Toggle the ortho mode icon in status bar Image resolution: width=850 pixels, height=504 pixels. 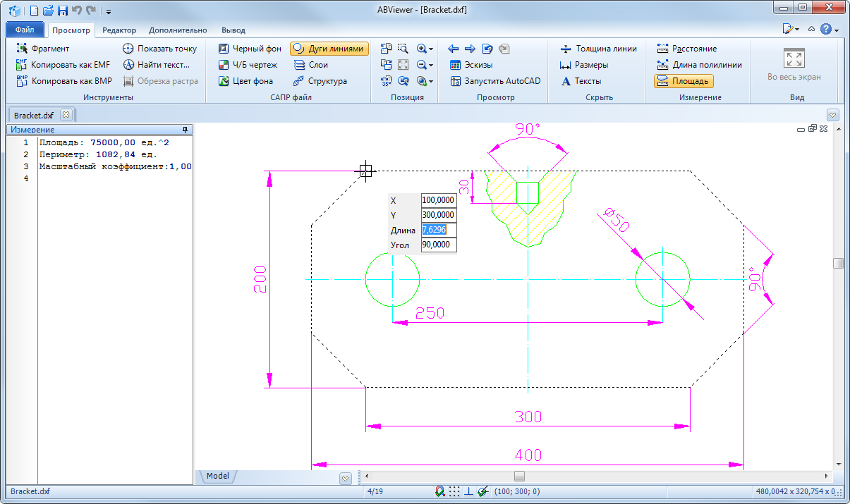click(468, 491)
